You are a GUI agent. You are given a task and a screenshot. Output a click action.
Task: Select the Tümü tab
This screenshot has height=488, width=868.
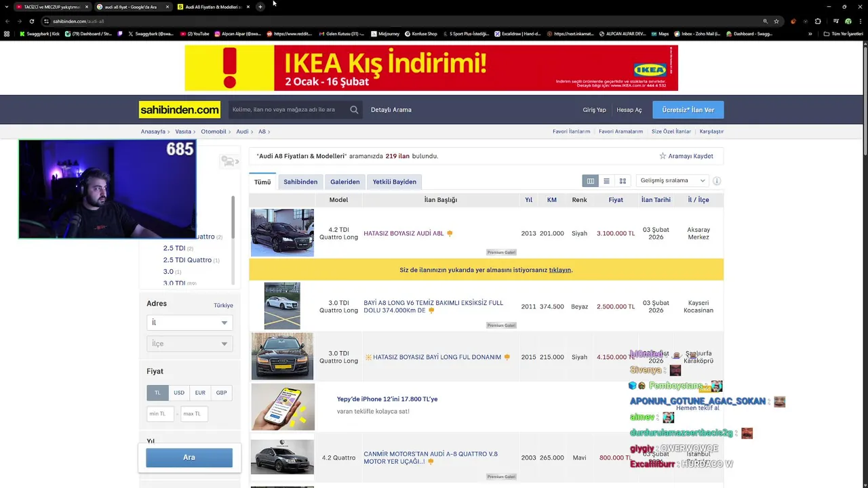click(x=262, y=182)
